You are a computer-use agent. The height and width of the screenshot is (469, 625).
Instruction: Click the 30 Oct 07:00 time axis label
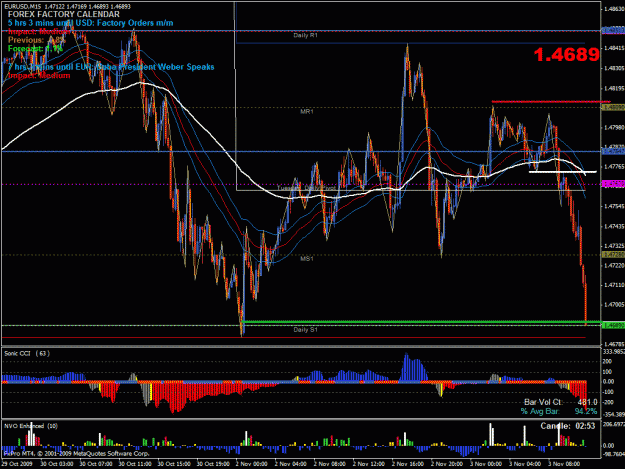(x=96, y=464)
